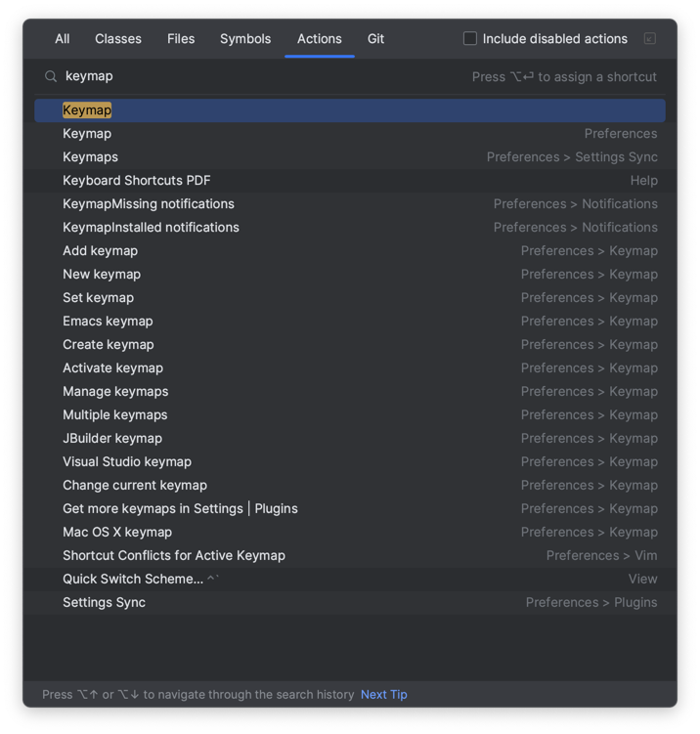Go to the Git tab
Viewport: 700px width, 734px height.
(375, 39)
